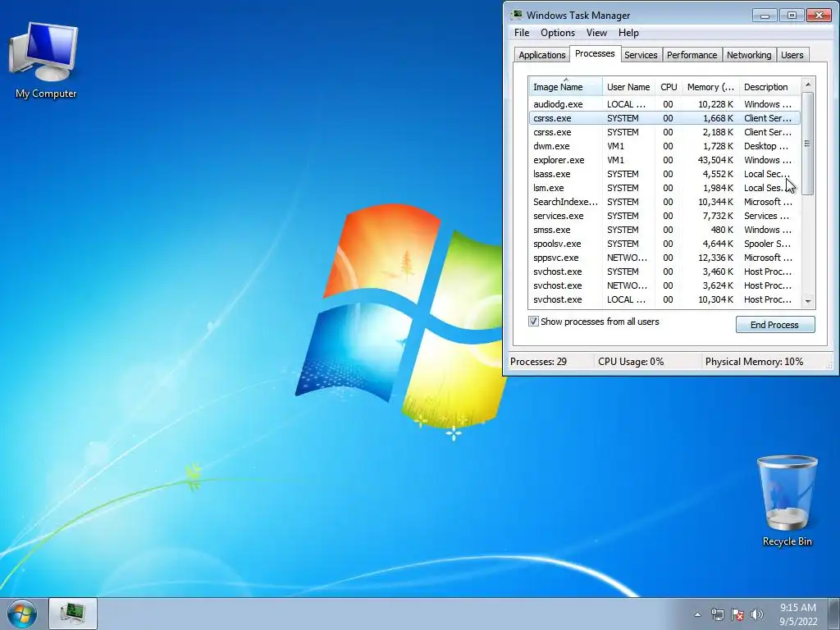The height and width of the screenshot is (630, 840).
Task: Open the File menu
Action: [521, 33]
